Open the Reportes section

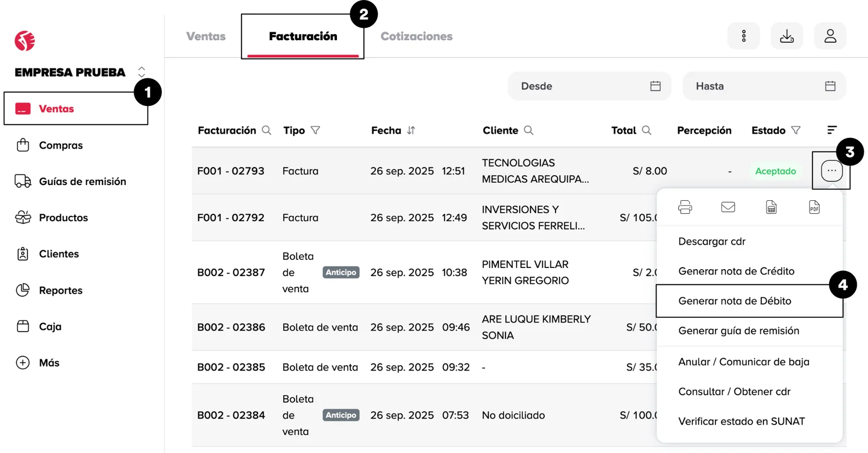[61, 290]
